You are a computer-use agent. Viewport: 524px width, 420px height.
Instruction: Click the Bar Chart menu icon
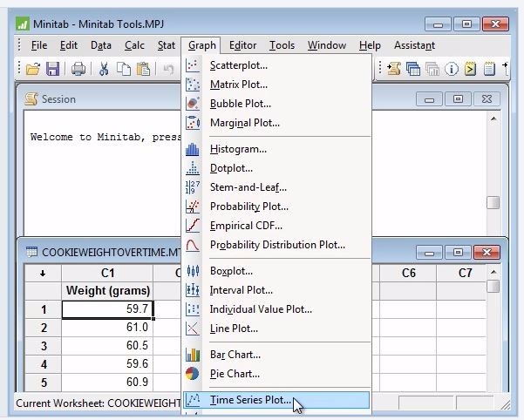tap(193, 355)
